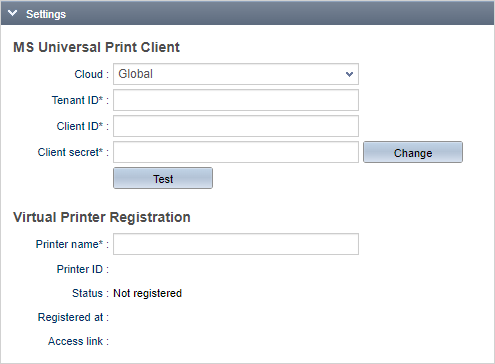Screen dimensions: 495x364
Task: Collapse the Settings section chevron
Action: (13, 14)
